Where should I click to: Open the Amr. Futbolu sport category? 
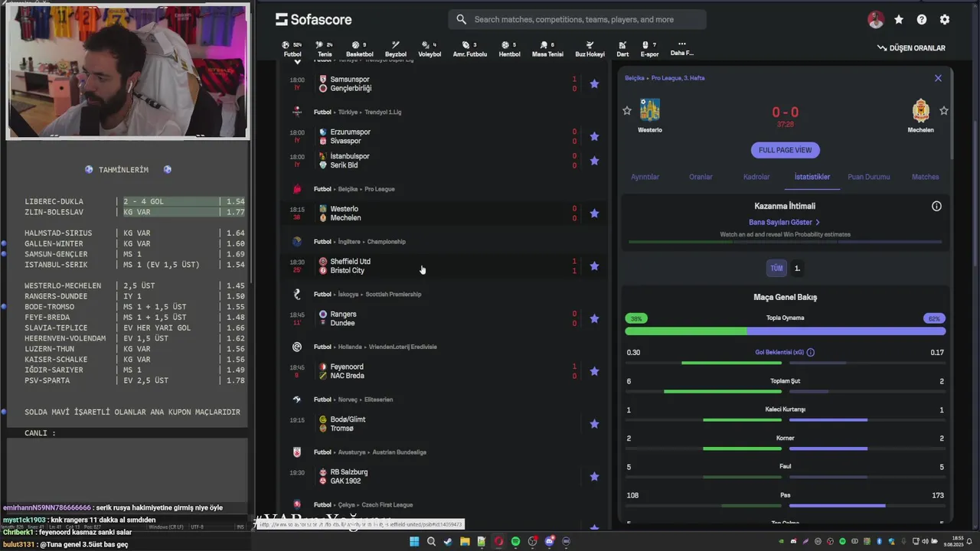469,49
